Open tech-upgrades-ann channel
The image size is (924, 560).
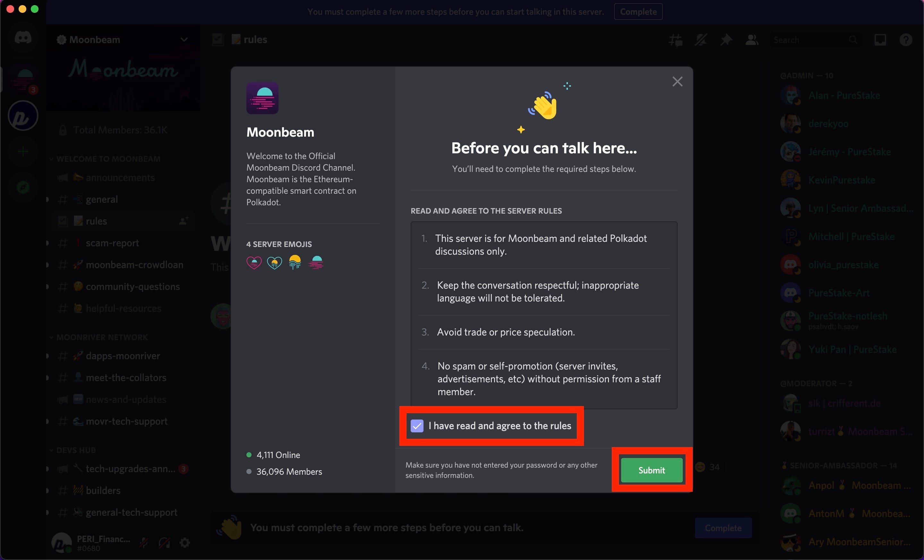pos(123,469)
